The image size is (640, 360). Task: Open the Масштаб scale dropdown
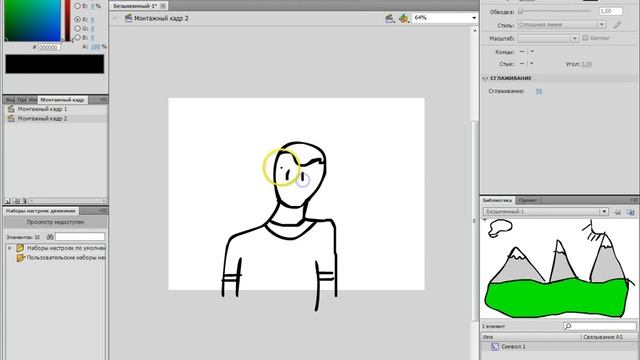click(548, 38)
